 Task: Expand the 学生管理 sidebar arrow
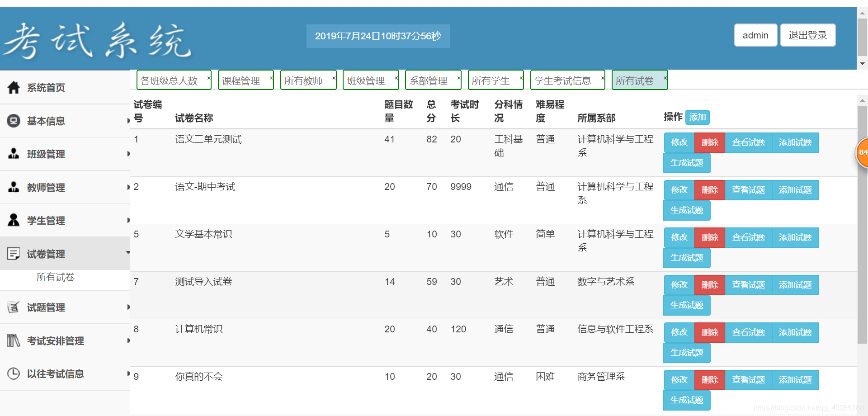pyautogui.click(x=128, y=220)
